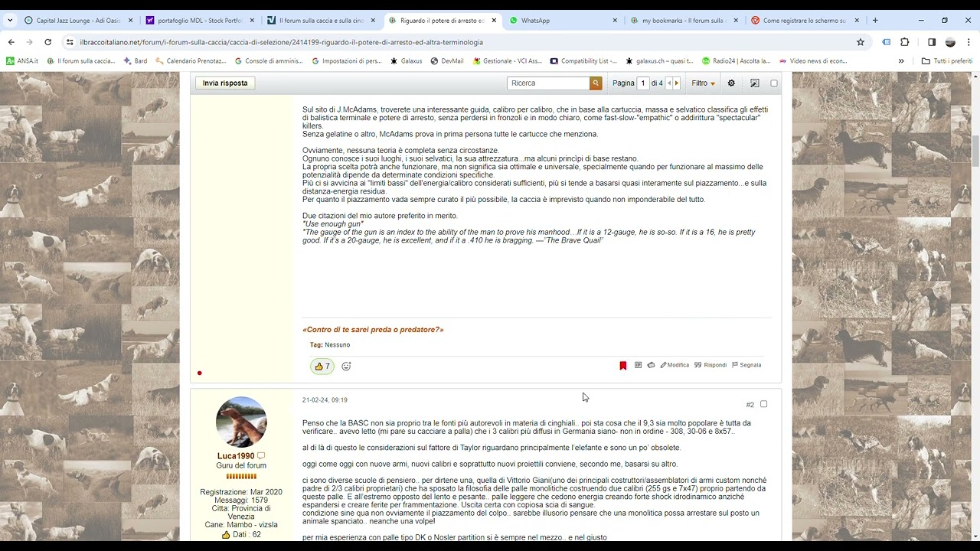This screenshot has width=980, height=551.
Task: Open Chrome profile avatar
Action: click(x=950, y=42)
